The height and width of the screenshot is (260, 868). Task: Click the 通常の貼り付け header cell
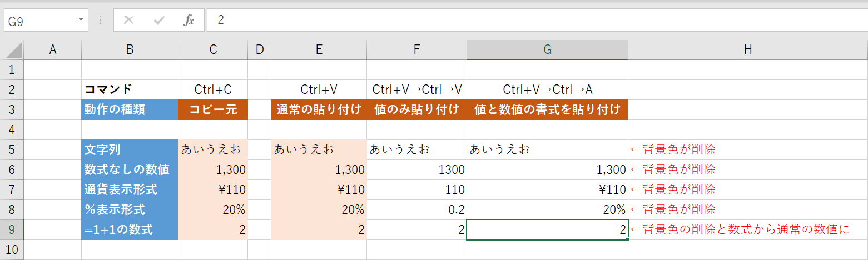coord(319,109)
